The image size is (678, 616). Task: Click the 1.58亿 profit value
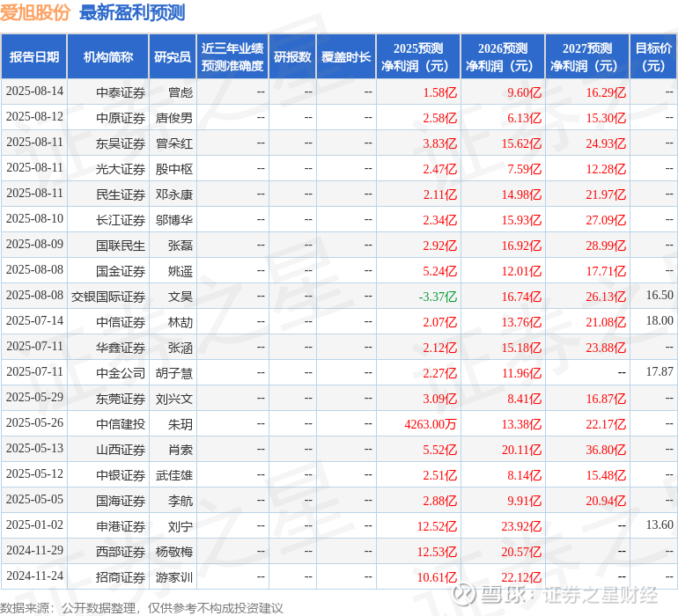click(439, 92)
